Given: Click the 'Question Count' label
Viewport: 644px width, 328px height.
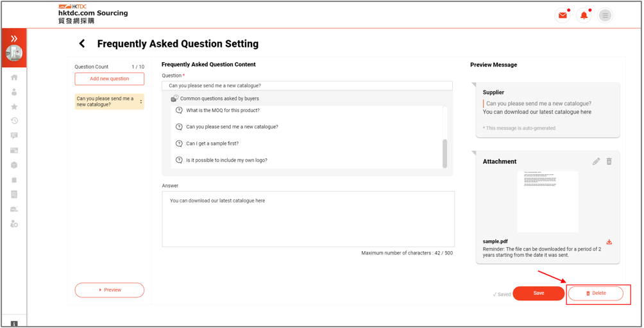Looking at the screenshot, I should [91, 67].
